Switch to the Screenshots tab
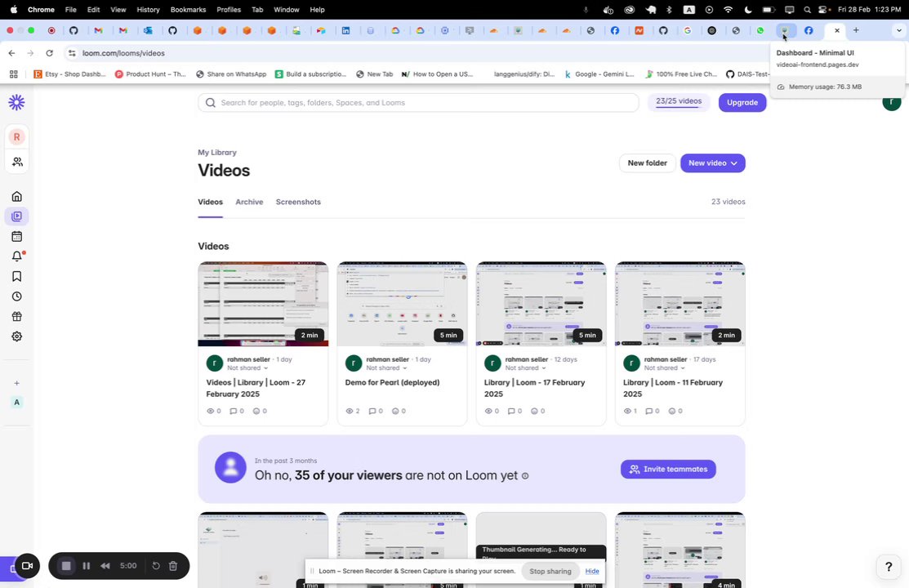Screen dimensions: 909x588 click(x=298, y=202)
